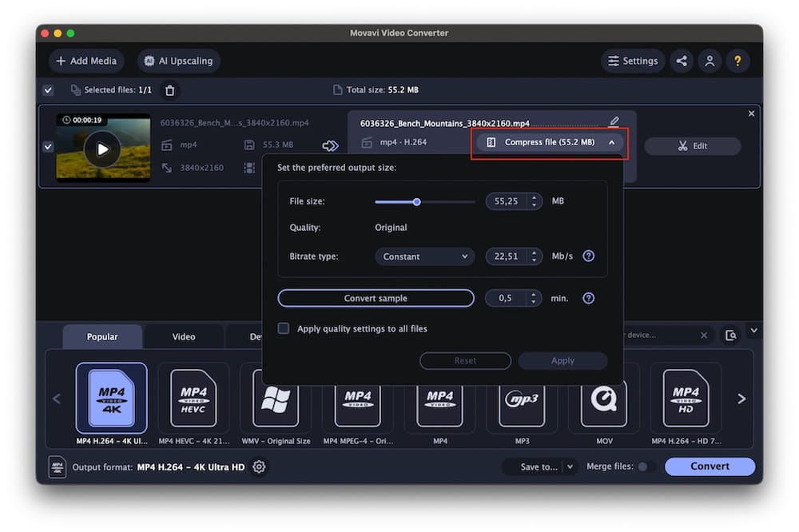This screenshot has width=799, height=532.
Task: Click file size value field 55,25
Action: tap(506, 201)
